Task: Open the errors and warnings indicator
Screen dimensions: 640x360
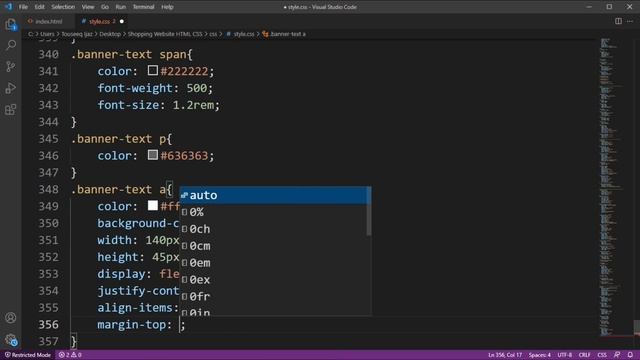Action: click(x=70, y=355)
